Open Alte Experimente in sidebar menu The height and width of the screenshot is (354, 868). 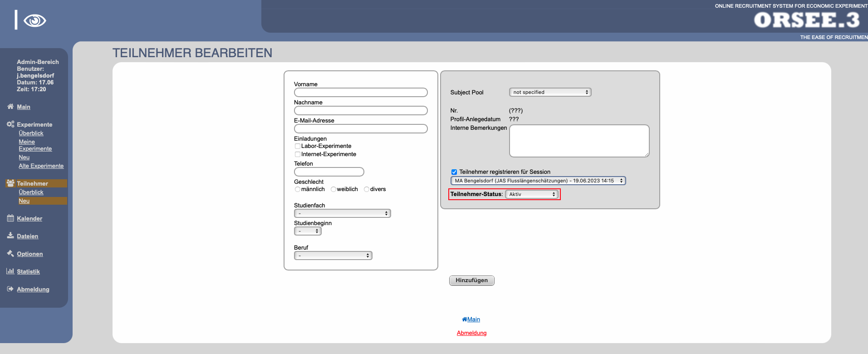[41, 166]
